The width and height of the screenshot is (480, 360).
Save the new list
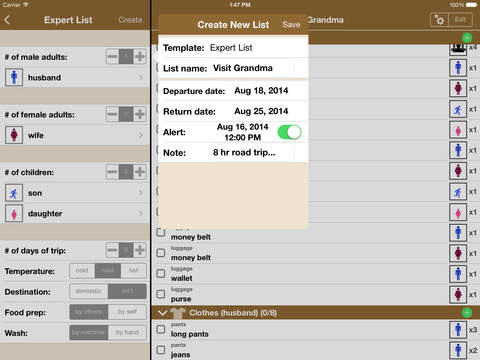[x=291, y=25]
